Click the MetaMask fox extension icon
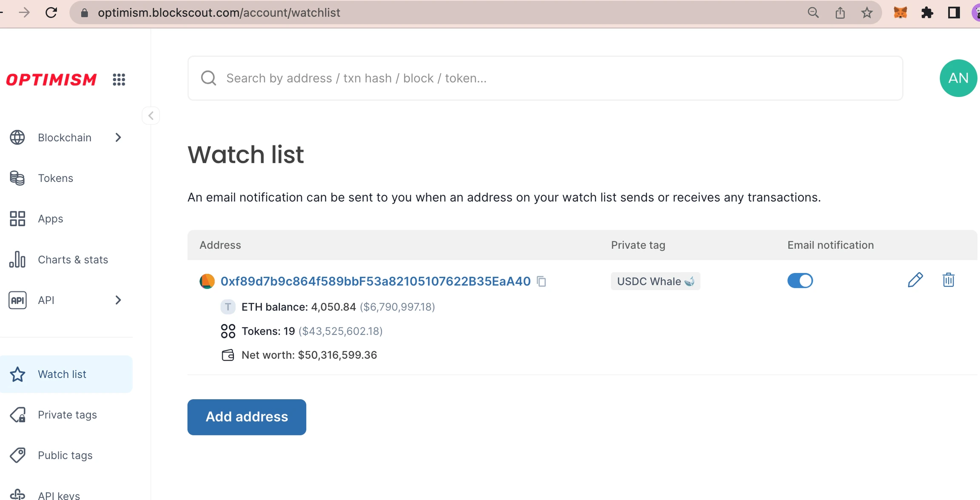980x500 pixels. [900, 13]
